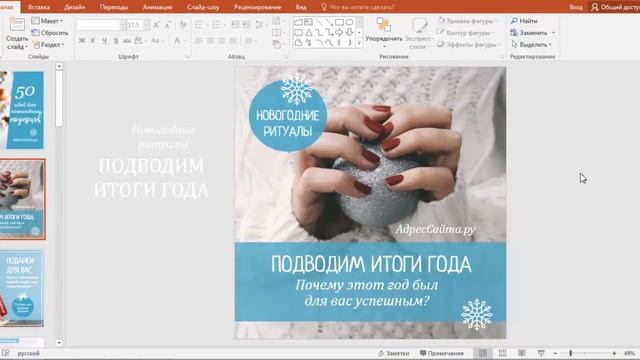Open Контур фигуры shape outline
Image resolution: width=640 pixels, height=360 pixels.
466,33
